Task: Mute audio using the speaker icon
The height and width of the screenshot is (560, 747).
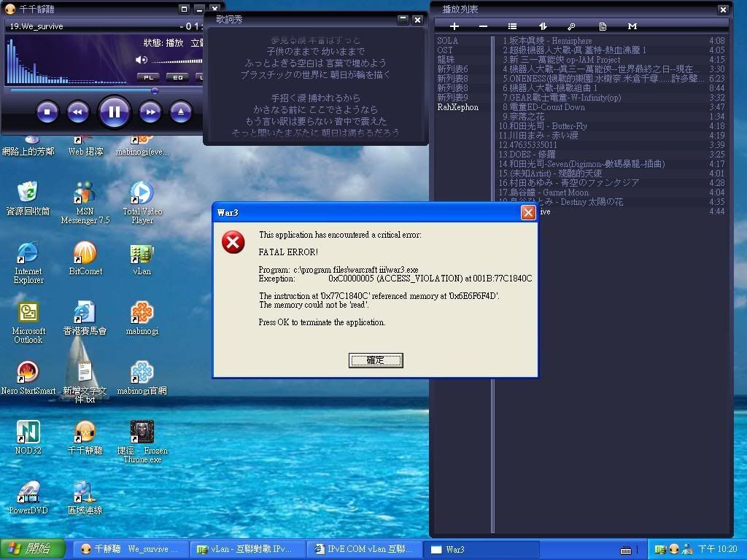Action: [x=142, y=60]
